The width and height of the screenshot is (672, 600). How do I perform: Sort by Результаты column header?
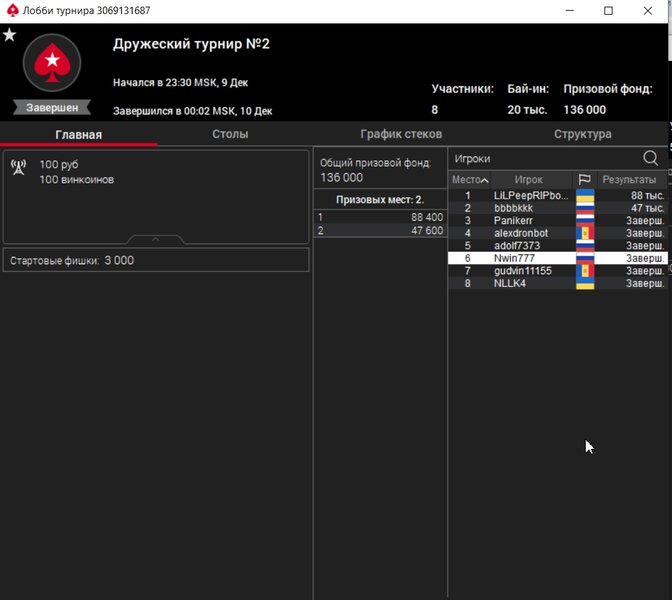pyautogui.click(x=629, y=180)
